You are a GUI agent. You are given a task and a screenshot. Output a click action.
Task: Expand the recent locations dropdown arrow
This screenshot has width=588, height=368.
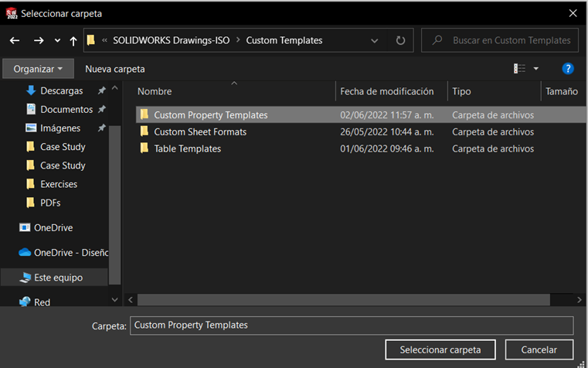click(57, 40)
